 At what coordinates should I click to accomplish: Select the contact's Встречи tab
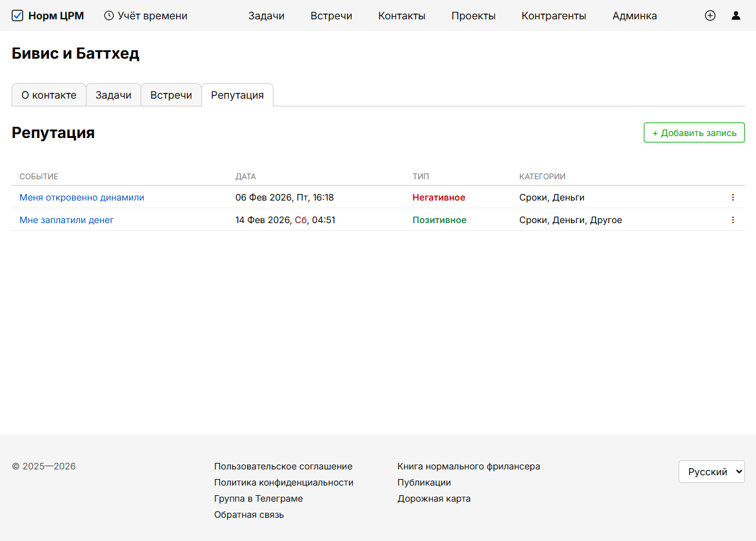[x=171, y=95]
